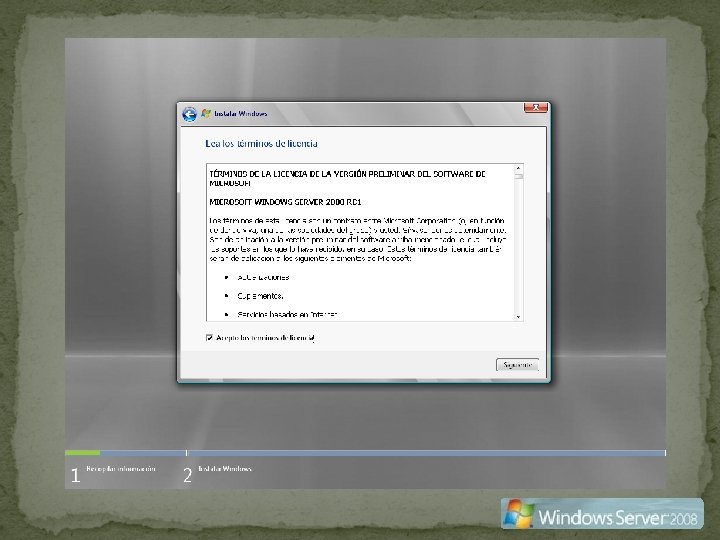Click the 'Actualizaciones' bullet item
Image resolution: width=720 pixels, height=540 pixels.
[x=263, y=277]
